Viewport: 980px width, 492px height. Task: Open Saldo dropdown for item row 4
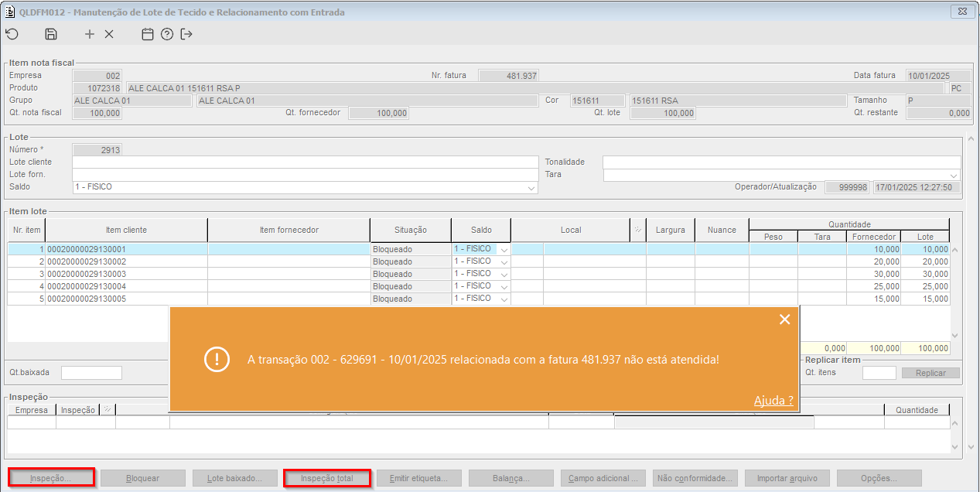(504, 287)
